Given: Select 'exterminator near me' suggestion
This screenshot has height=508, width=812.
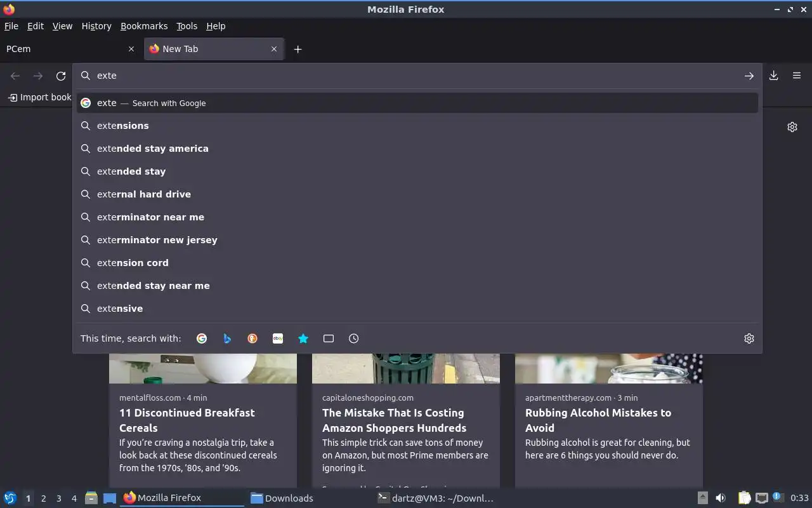Looking at the screenshot, I should tap(417, 217).
